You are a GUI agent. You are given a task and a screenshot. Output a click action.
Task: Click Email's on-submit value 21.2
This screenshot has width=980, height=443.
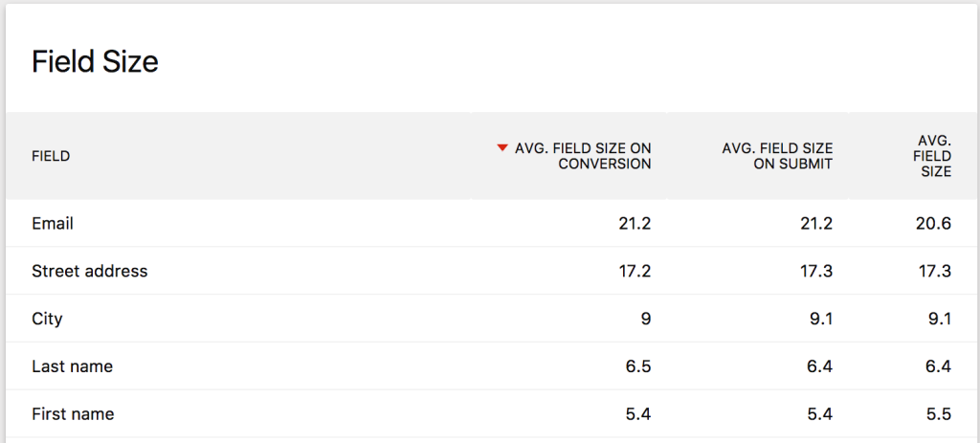click(x=815, y=224)
